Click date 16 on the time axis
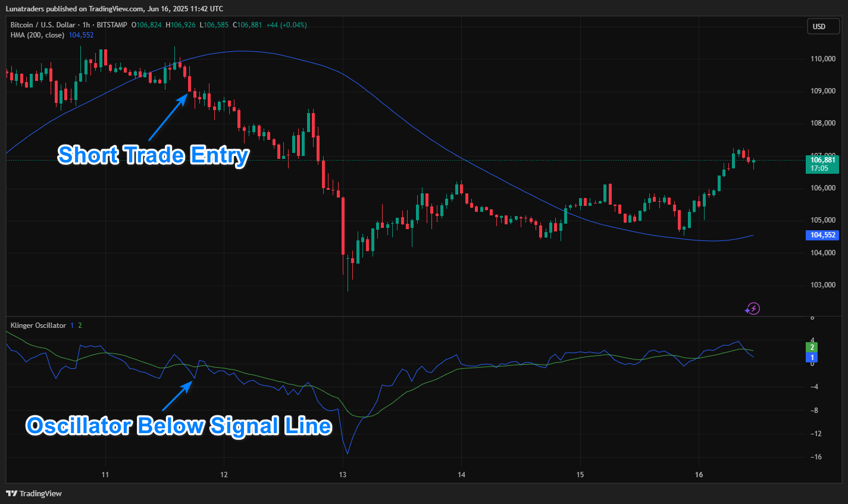 tap(699, 475)
